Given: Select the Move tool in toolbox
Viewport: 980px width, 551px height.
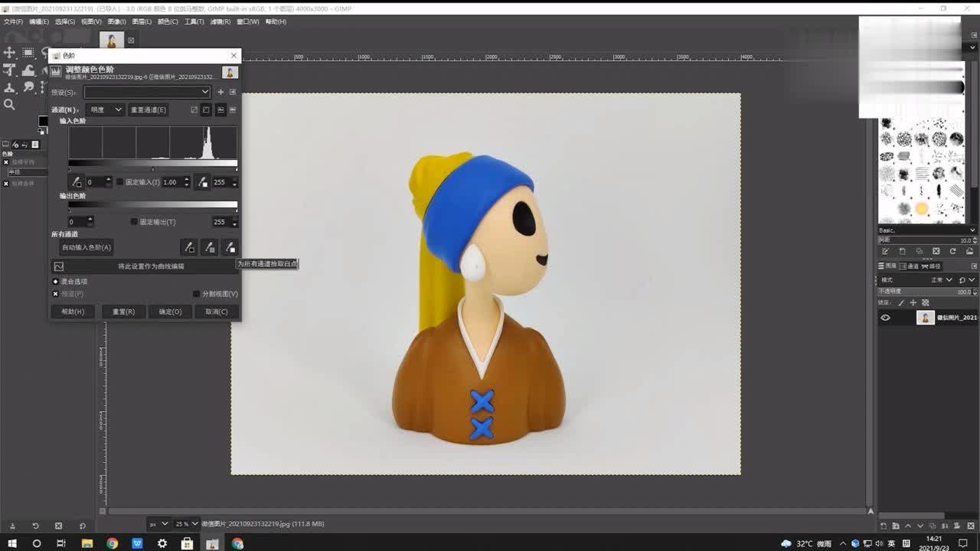Looking at the screenshot, I should 9,53.
